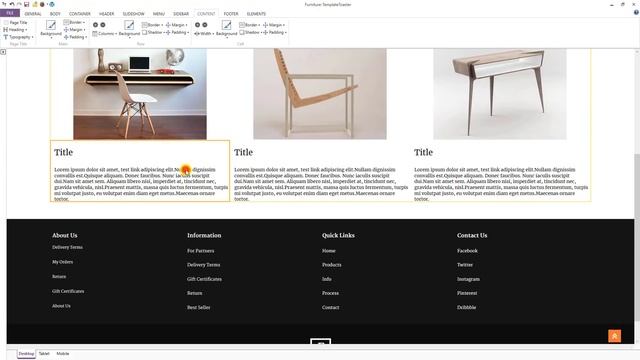
Task: Open Border dropdown in Row group
Action: tap(153, 25)
